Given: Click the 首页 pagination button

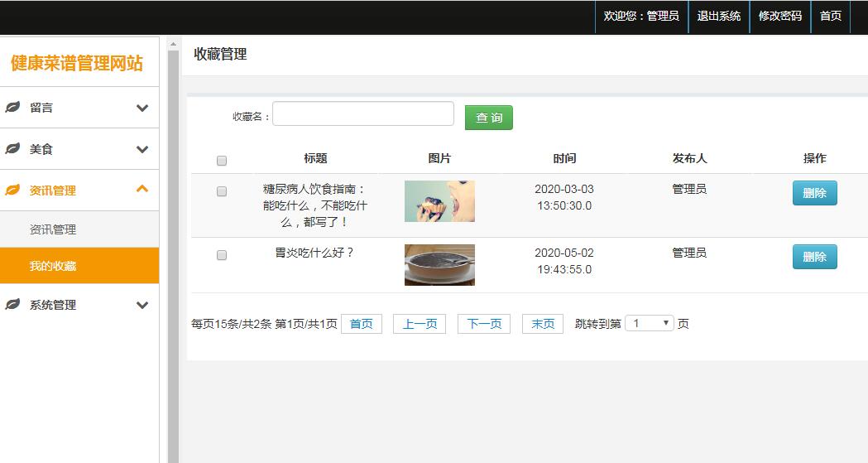Looking at the screenshot, I should (x=362, y=323).
